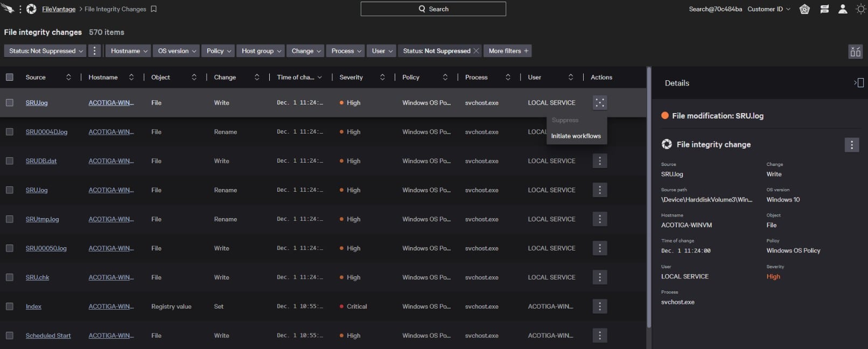Screen dimensions: 868x349
Task: Select all rows with header checkbox
Action: tap(10, 78)
